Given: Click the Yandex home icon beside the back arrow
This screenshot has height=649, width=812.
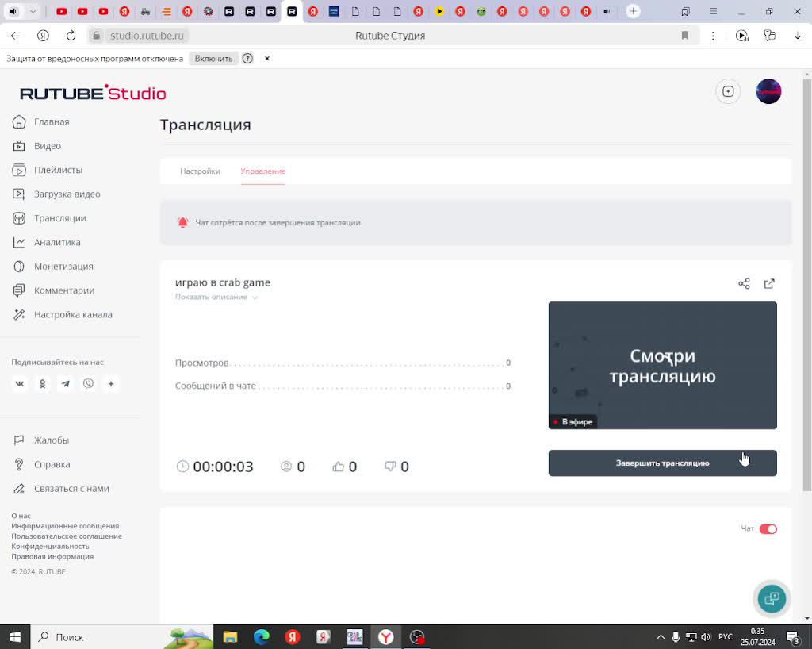Looking at the screenshot, I should coord(43,36).
